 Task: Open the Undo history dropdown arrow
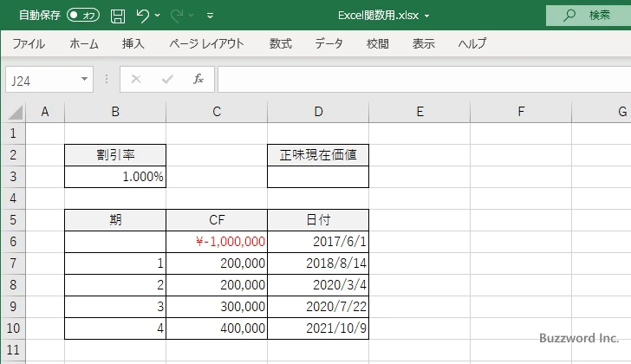pos(158,16)
